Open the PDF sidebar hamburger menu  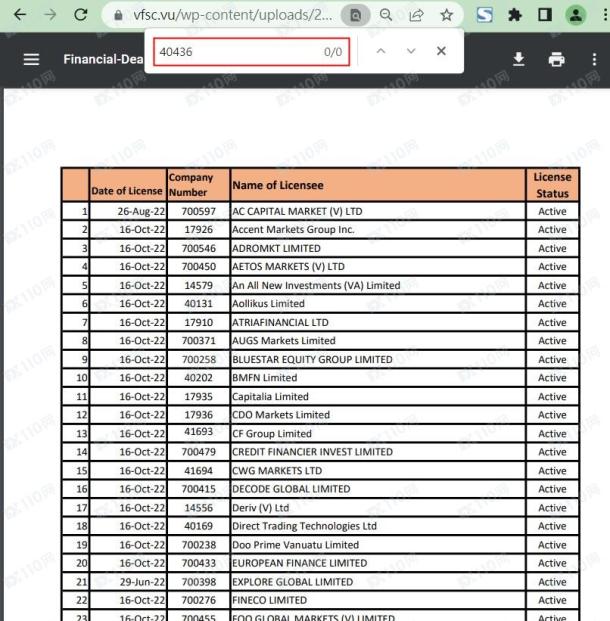(31, 59)
